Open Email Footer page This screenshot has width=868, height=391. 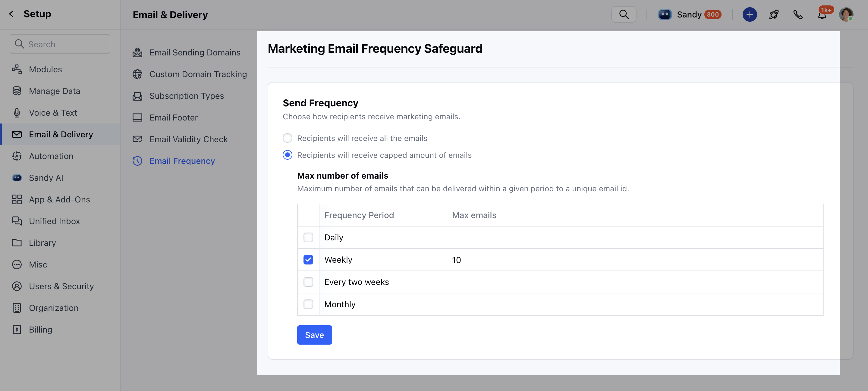coord(174,117)
